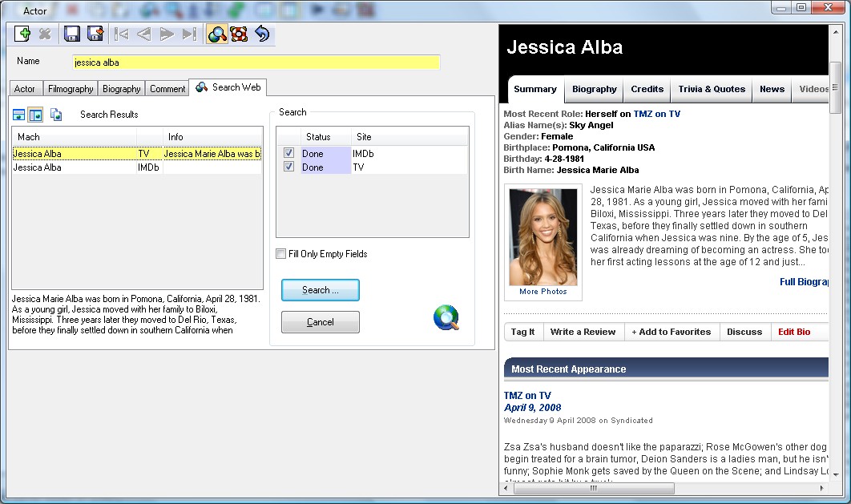Click the Status column header
The width and height of the screenshot is (851, 504).
coord(325,137)
